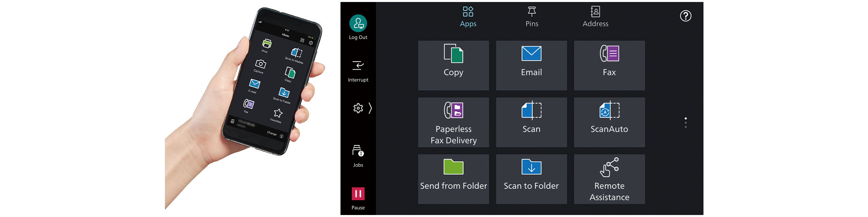Expand the settings gear panel
This screenshot has width=868, height=217.
(358, 108)
